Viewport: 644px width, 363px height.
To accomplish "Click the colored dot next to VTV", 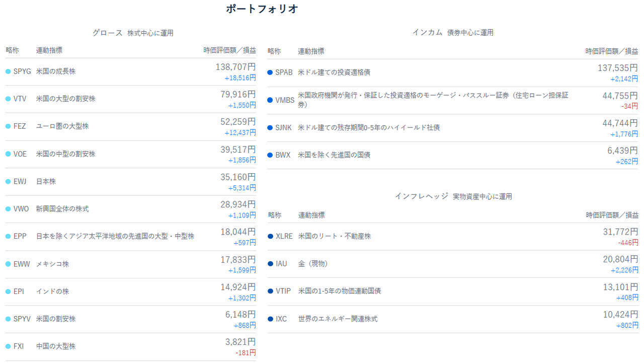I will 8,99.
